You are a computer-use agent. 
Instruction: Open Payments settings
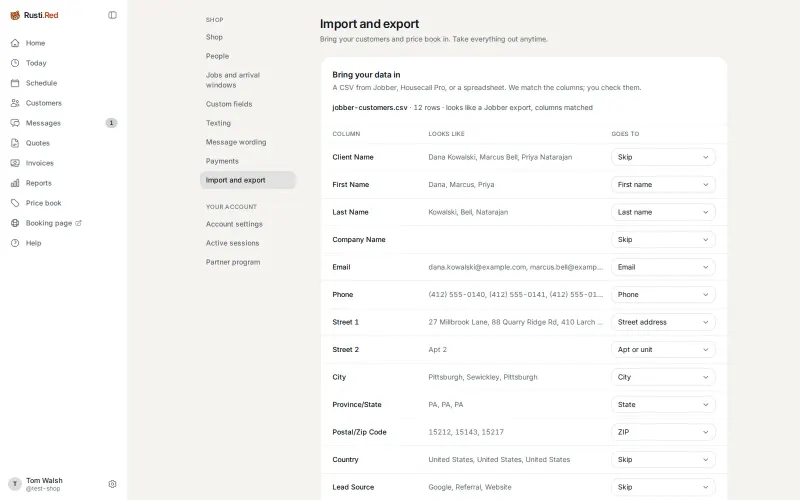click(248, 161)
